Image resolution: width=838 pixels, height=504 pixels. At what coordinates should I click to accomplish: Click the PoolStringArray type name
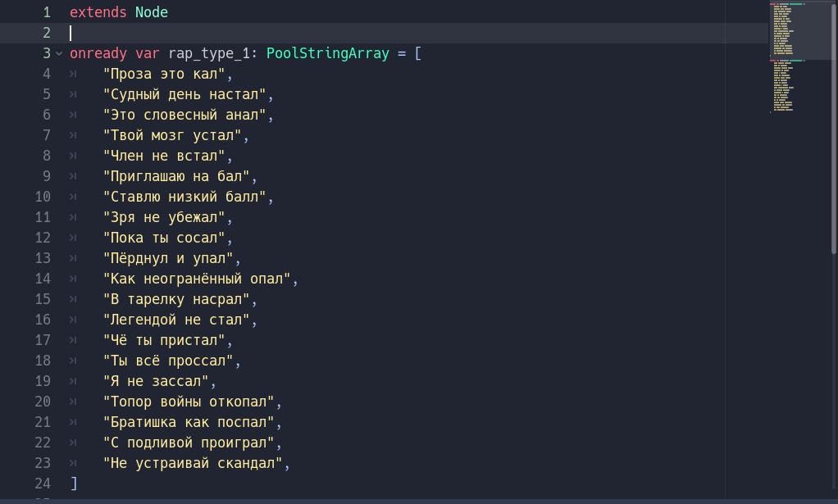(x=328, y=53)
